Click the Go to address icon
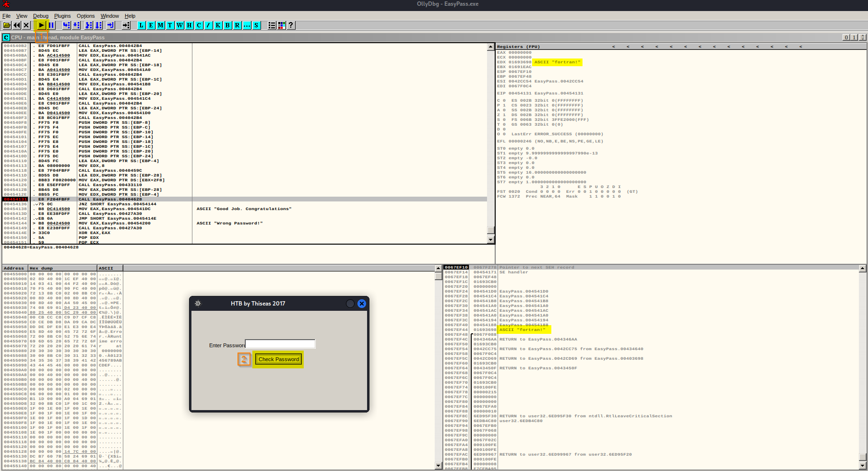This screenshot has height=471, width=868. [126, 25]
